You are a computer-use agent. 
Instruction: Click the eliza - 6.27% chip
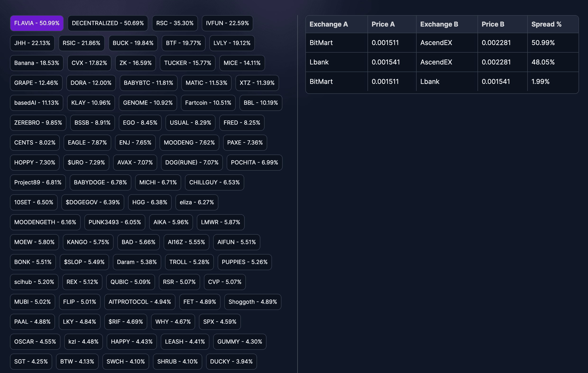(197, 202)
